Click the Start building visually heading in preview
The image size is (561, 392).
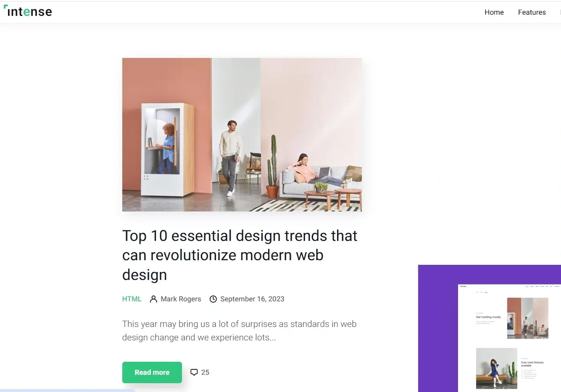tap(488, 317)
